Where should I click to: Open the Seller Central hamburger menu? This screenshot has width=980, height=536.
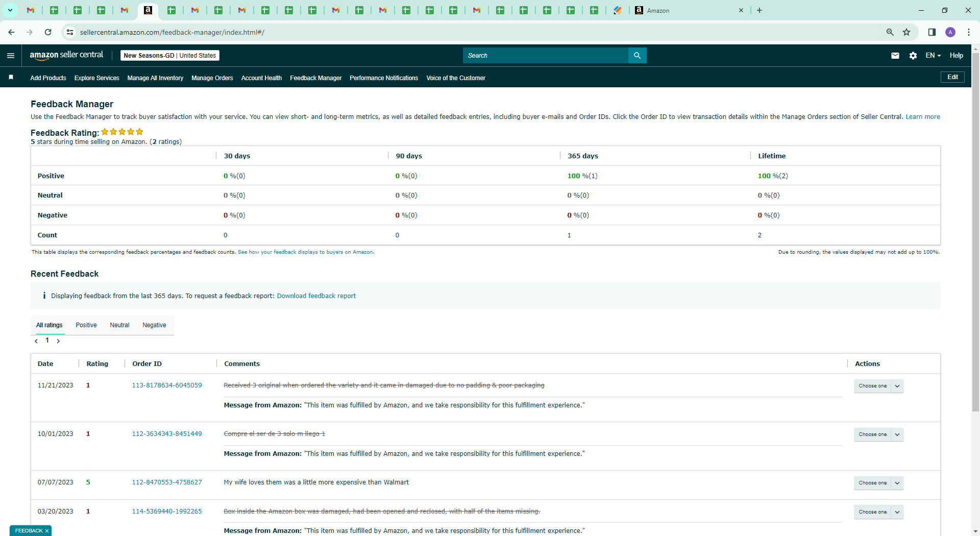point(11,56)
